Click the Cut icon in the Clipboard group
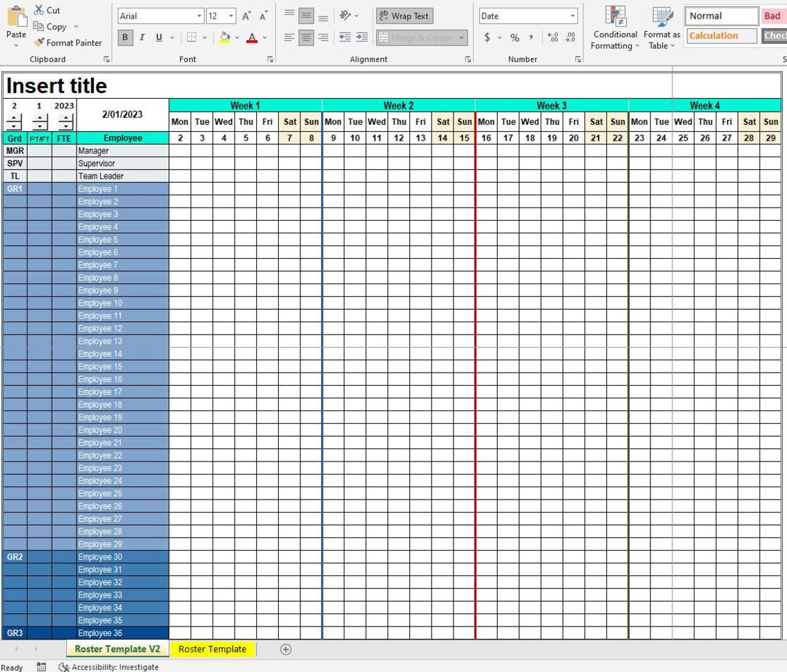This screenshot has width=787, height=672. tap(38, 10)
